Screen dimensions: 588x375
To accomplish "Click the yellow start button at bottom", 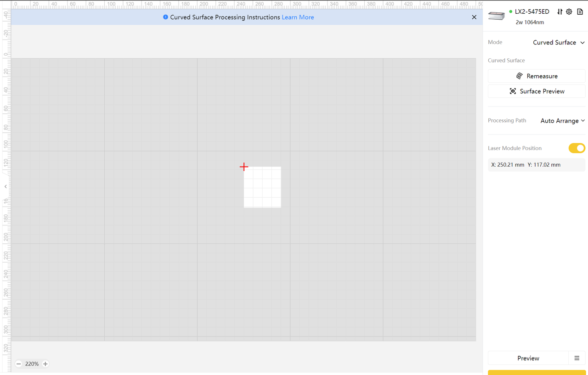I will (537, 372).
